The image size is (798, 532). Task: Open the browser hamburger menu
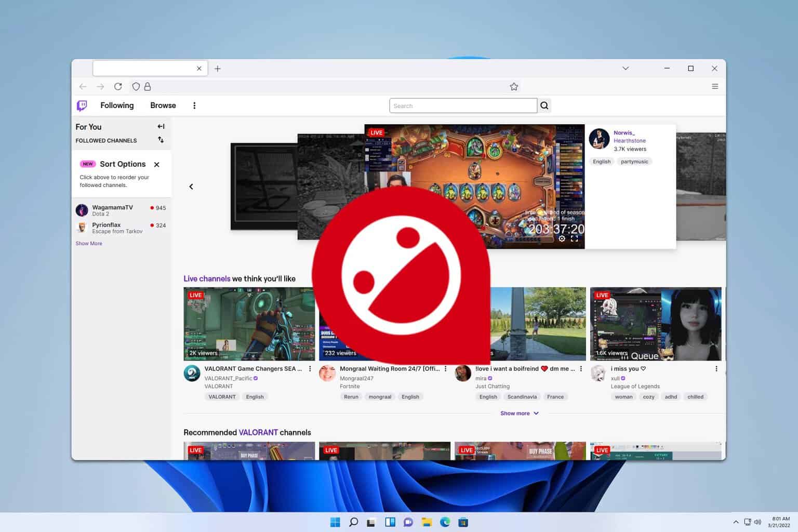coord(715,87)
